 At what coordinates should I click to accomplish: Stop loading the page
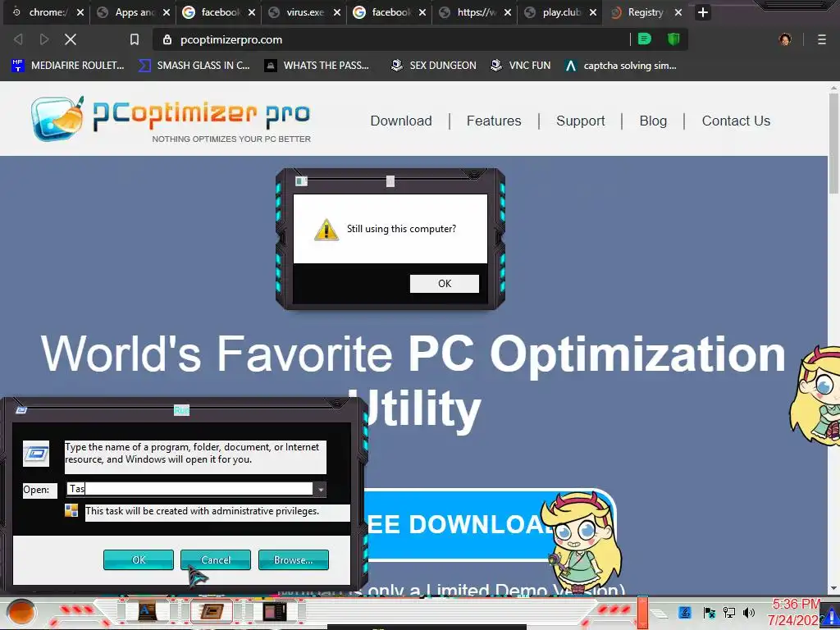pos(71,39)
